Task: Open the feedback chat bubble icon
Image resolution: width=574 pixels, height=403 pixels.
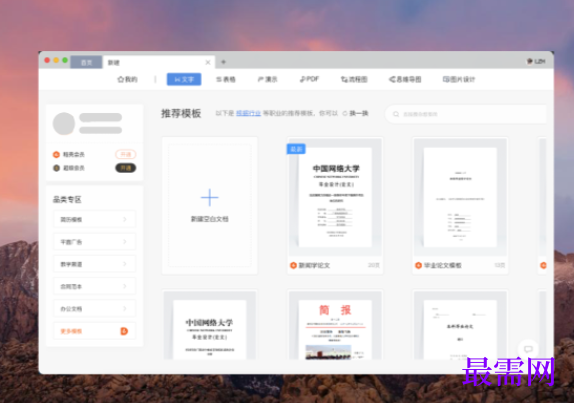Action: click(x=528, y=349)
